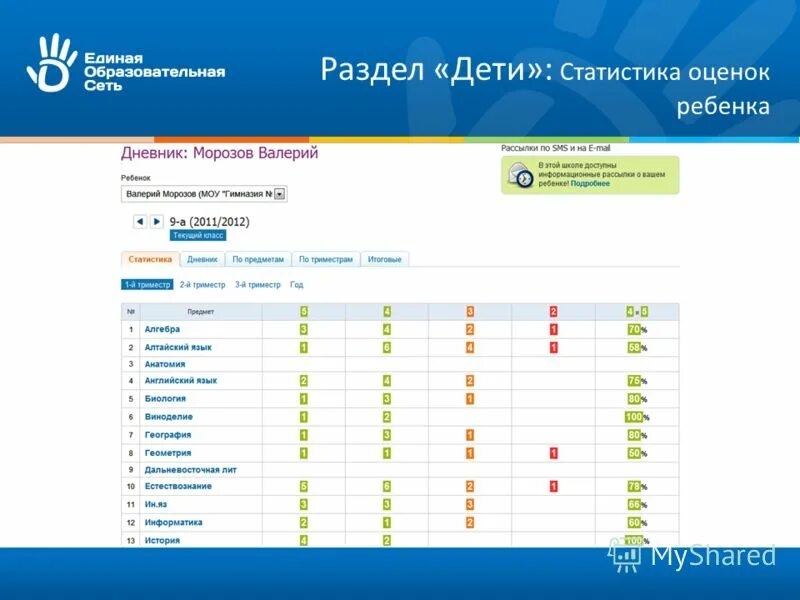Open the По триместрам tab

[326, 259]
